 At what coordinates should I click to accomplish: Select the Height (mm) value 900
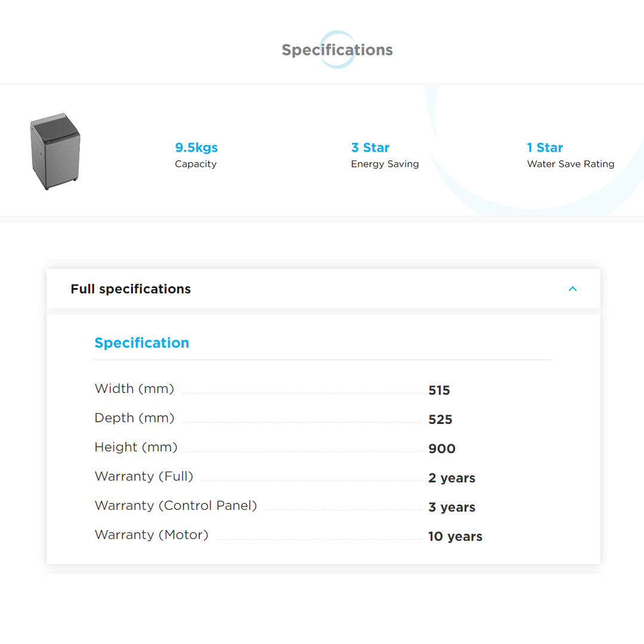pyautogui.click(x=442, y=448)
